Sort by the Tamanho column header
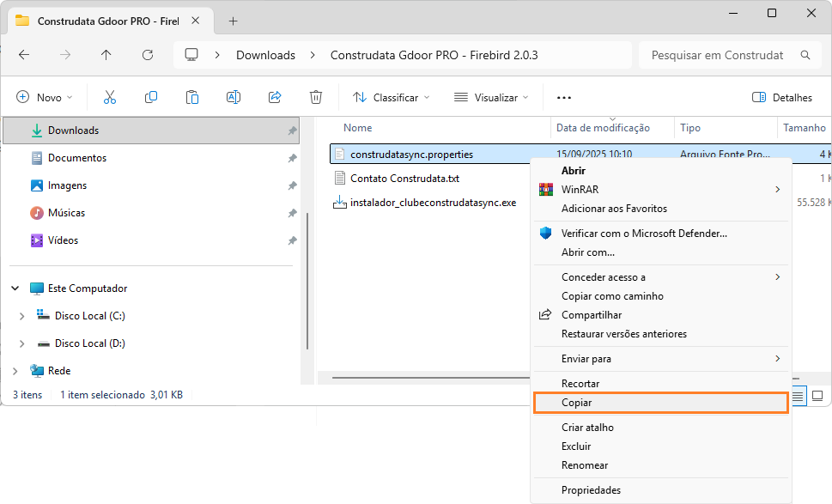Viewport: 832px width, 504px height. tap(805, 128)
